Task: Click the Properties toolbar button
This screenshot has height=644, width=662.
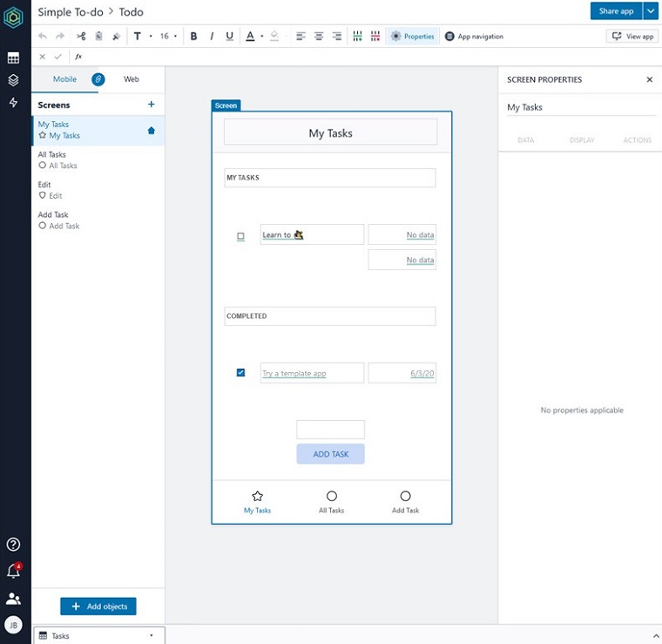Action: pos(413,37)
